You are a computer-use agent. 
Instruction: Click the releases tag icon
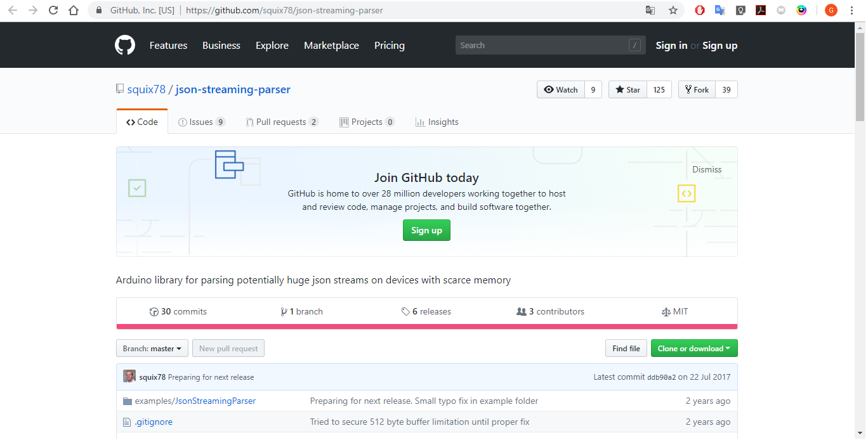(x=405, y=312)
